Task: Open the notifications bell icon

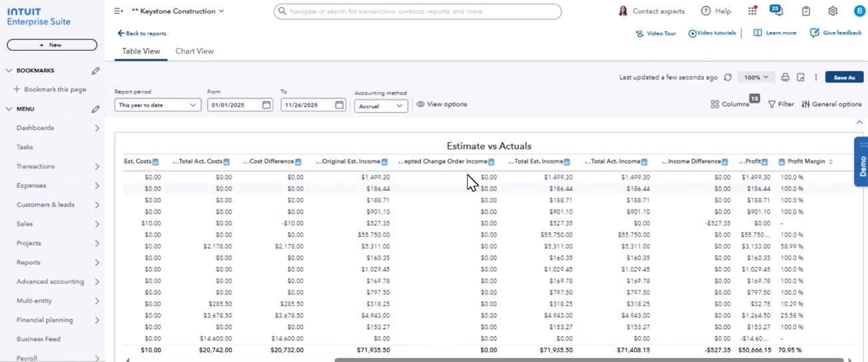Action: click(x=777, y=11)
